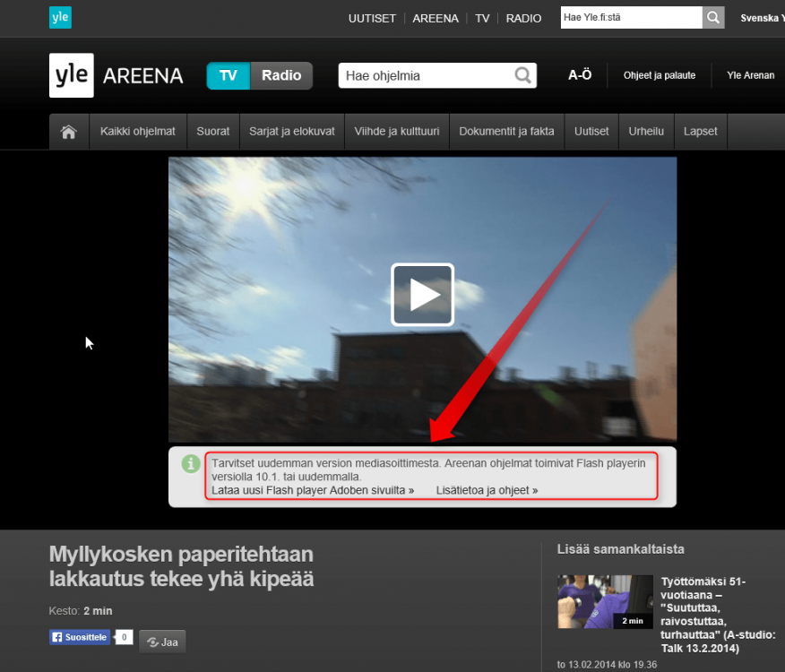Open AREENA in the top bar
This screenshot has height=672, width=785.
coord(435,19)
